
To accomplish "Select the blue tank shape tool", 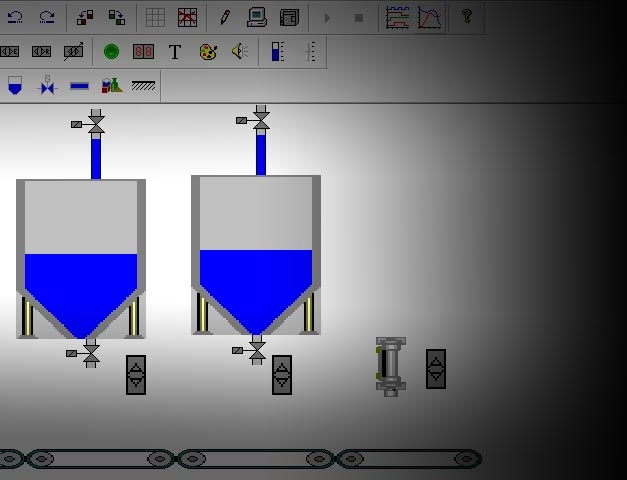I will coord(15,86).
